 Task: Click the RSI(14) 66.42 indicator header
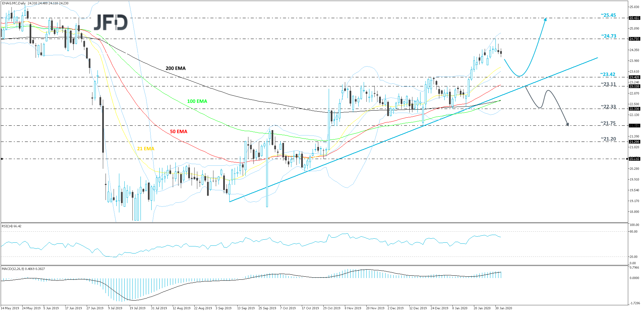[x=11, y=226]
